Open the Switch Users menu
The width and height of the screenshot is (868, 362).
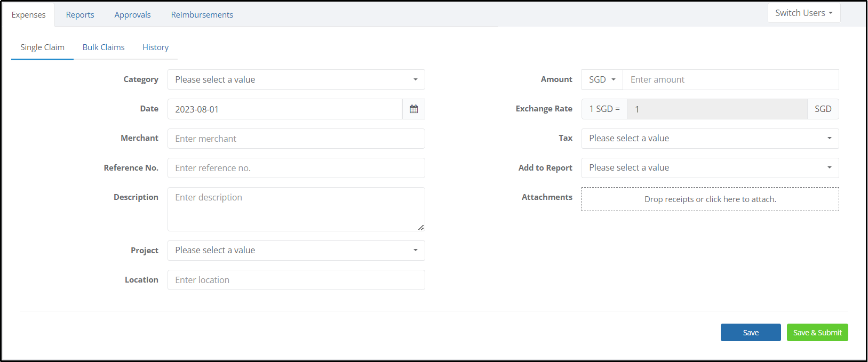pyautogui.click(x=804, y=13)
